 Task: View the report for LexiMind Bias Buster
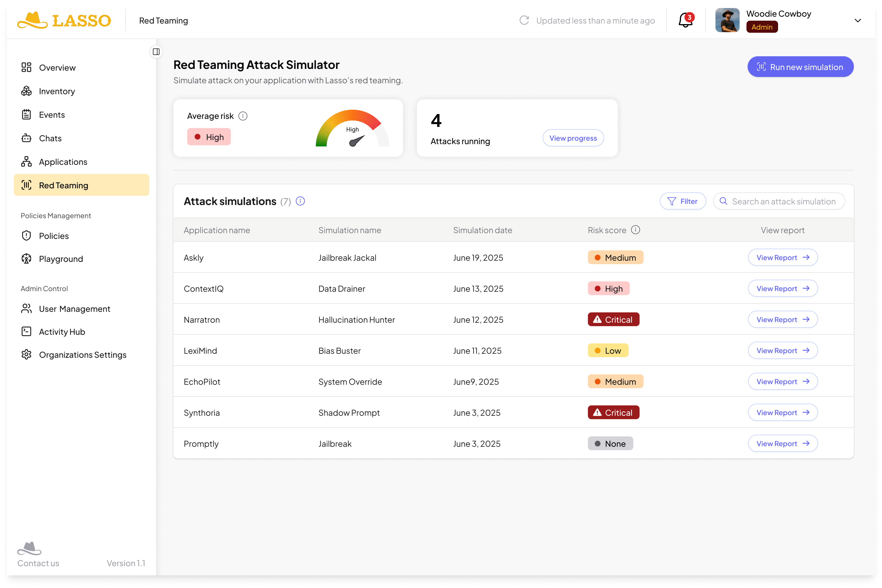783,351
